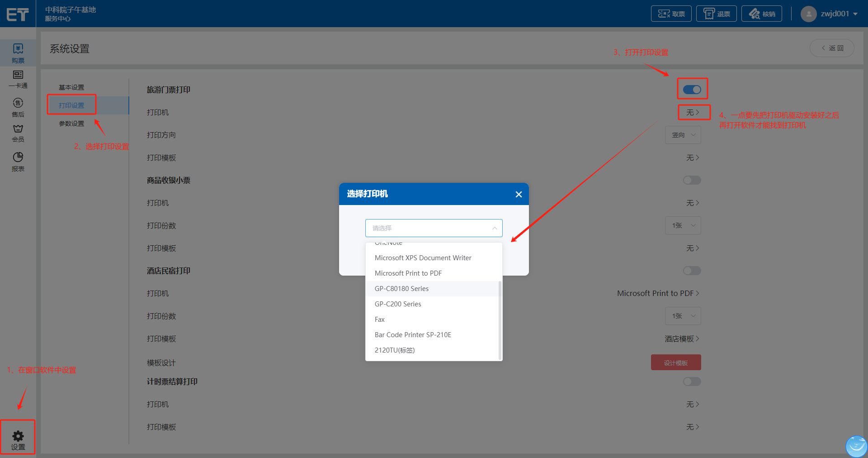Choose GP-C80180 Series from printer list
Screen dimensions: 868x458
click(401, 289)
